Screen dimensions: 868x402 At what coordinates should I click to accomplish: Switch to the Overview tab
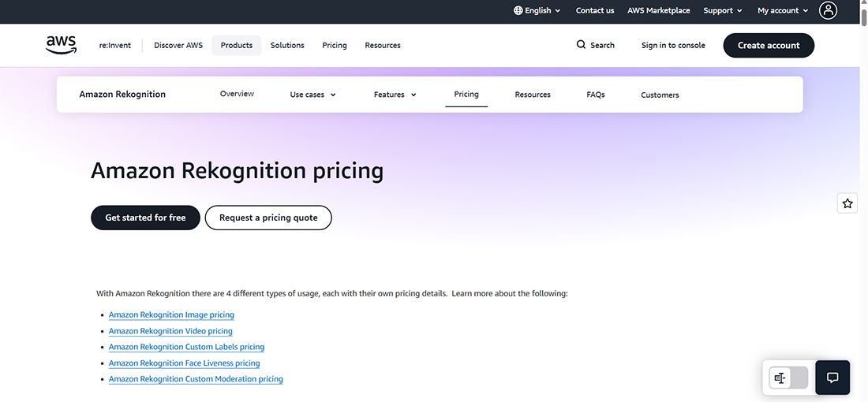[x=237, y=94]
